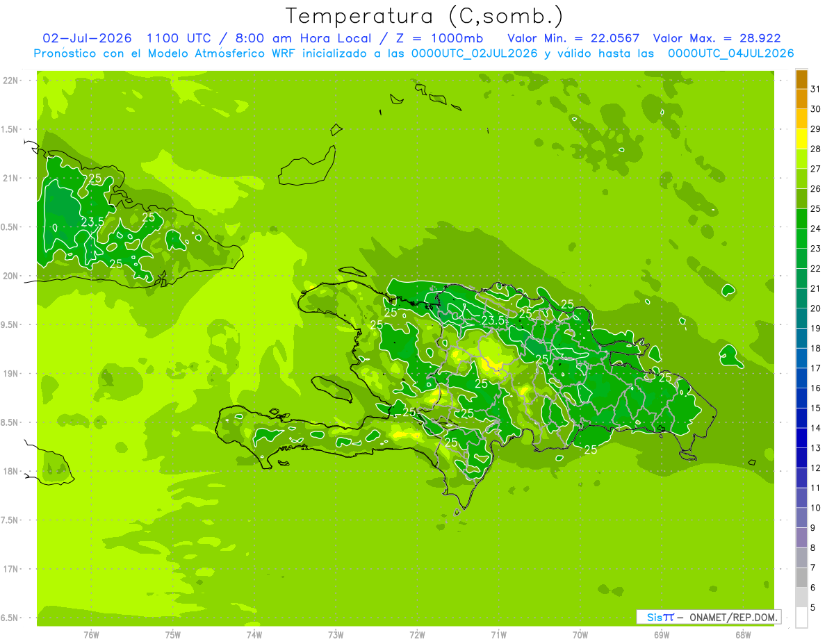Click the '73W' longitude label

click(336, 634)
